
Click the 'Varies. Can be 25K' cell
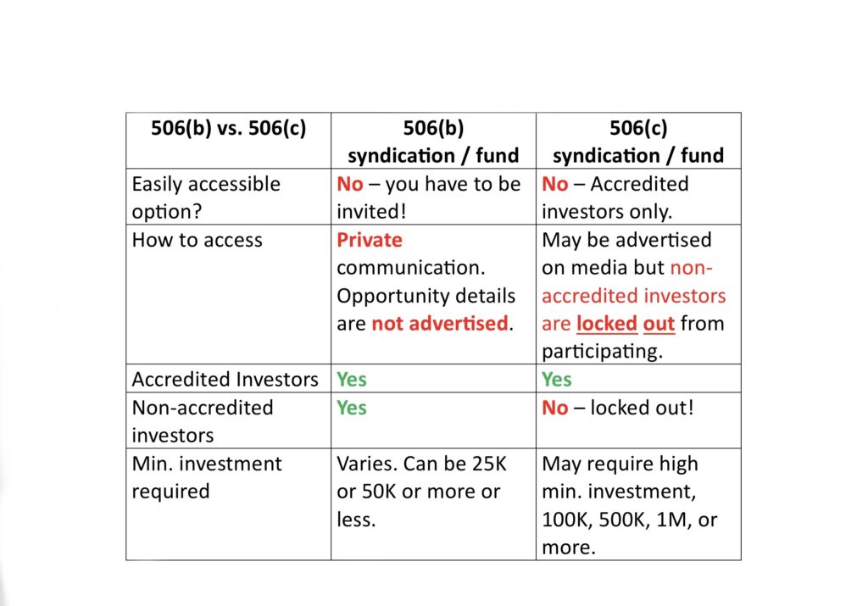pyautogui.click(x=433, y=504)
